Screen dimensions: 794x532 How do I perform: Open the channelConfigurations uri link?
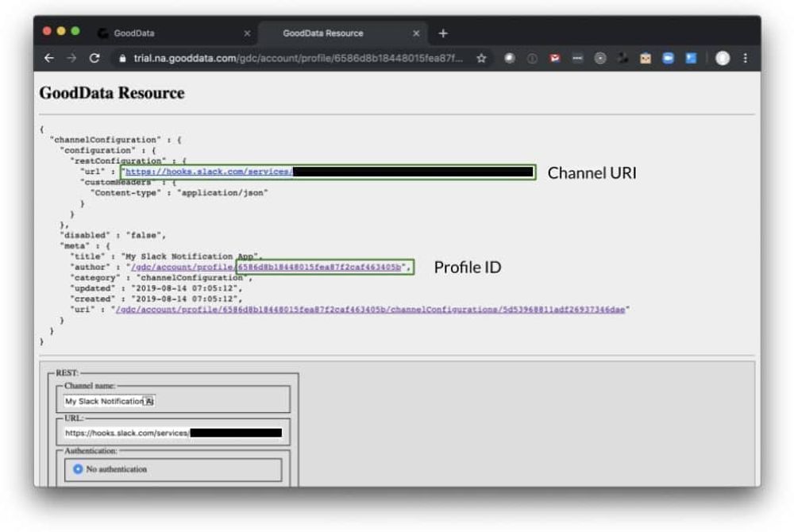[x=370, y=310]
